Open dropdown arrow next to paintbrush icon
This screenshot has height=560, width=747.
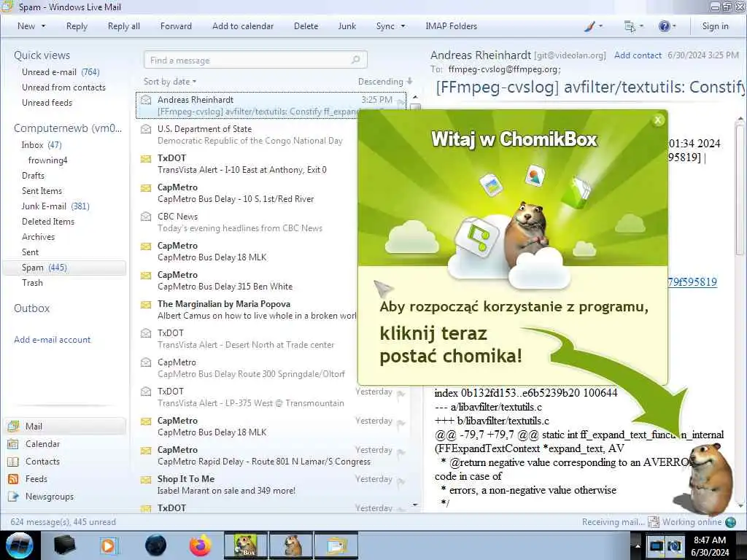[x=601, y=26]
